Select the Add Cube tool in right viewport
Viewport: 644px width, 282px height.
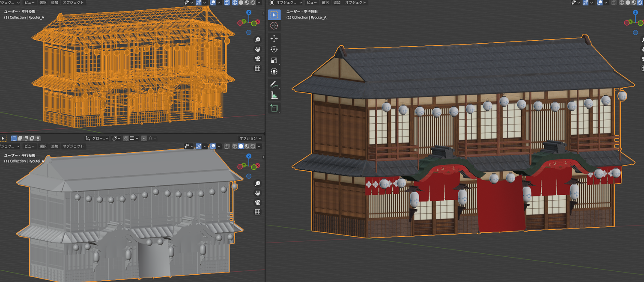pyautogui.click(x=274, y=108)
